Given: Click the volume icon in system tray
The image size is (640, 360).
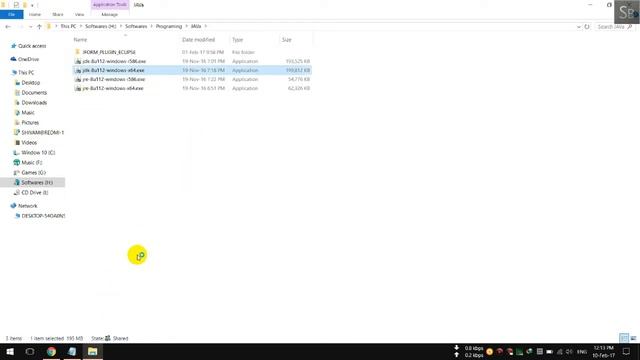Looking at the screenshot, I should pos(569,352).
